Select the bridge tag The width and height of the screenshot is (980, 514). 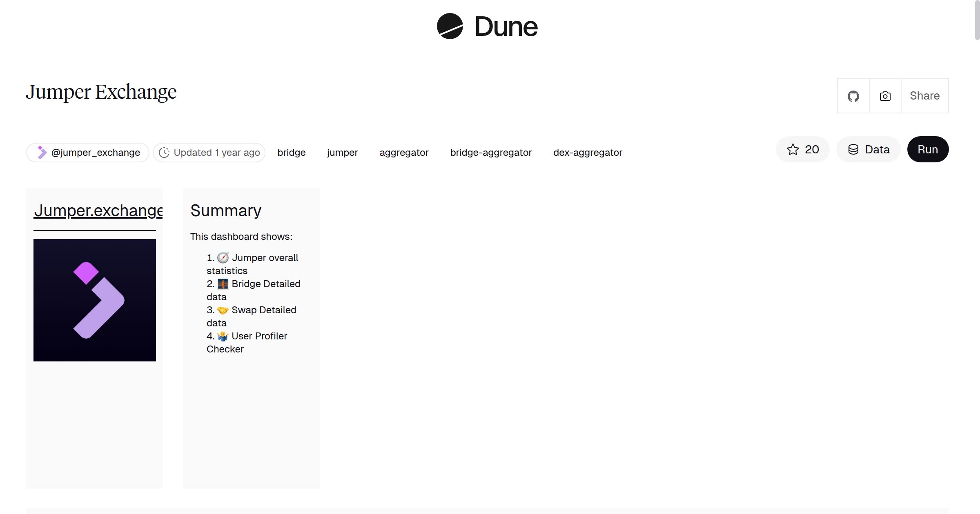[x=291, y=152]
